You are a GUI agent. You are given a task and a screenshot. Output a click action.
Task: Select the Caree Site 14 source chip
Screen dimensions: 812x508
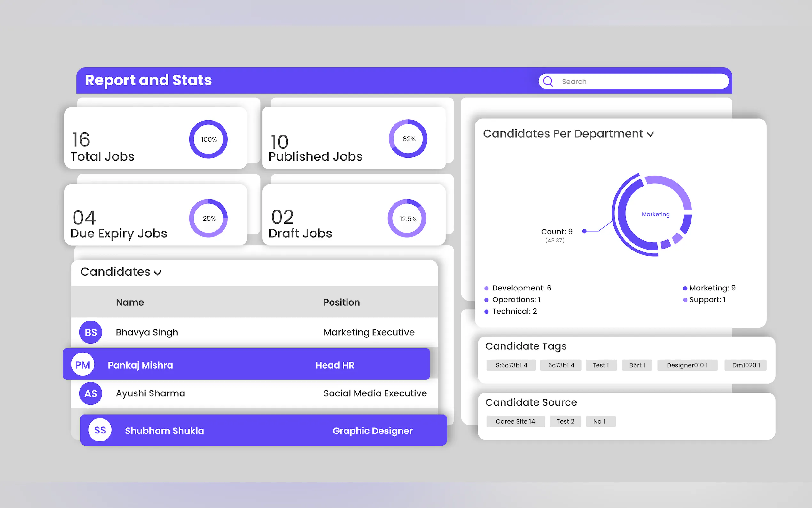(x=515, y=421)
